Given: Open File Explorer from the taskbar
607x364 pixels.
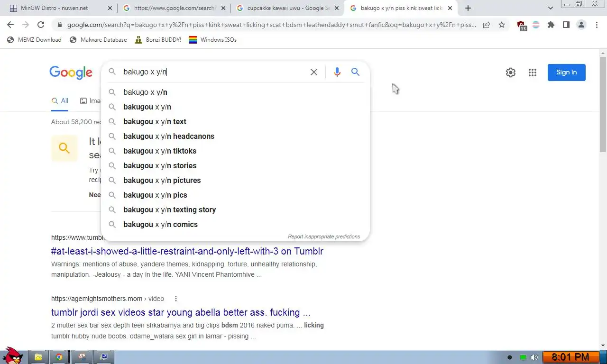Looking at the screenshot, I should (x=38, y=357).
